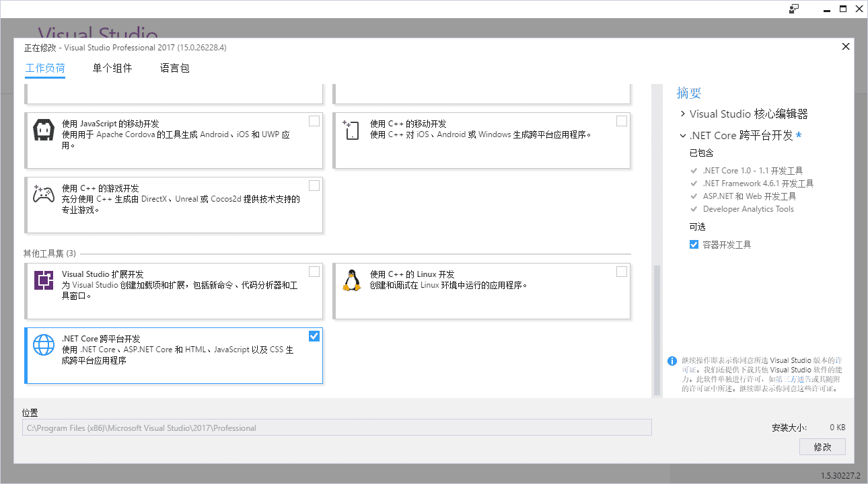Select the Developer Analytics Tools entry
This screenshot has height=484, width=868.
(x=748, y=209)
